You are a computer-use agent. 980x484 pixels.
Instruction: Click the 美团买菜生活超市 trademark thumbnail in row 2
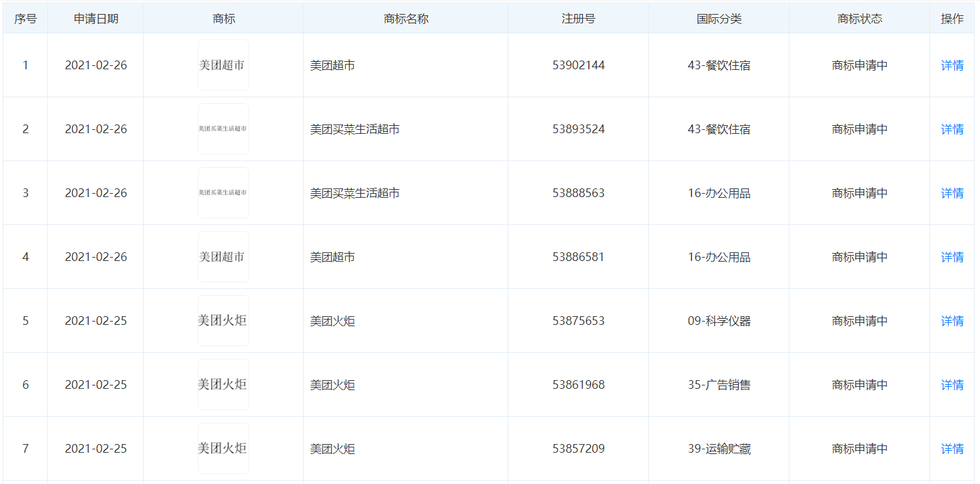click(223, 129)
